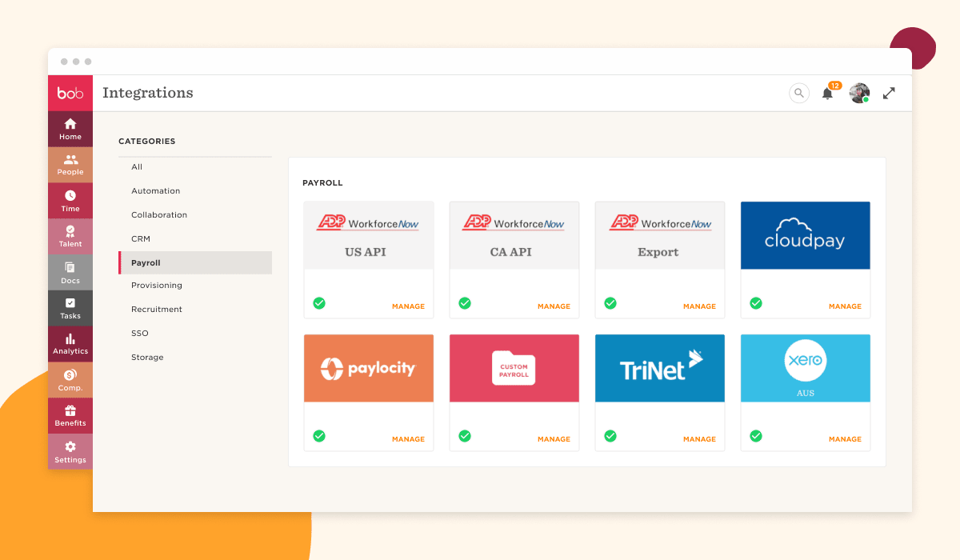960x560 pixels.
Task: Open Settings in the sidebar
Action: (x=70, y=452)
